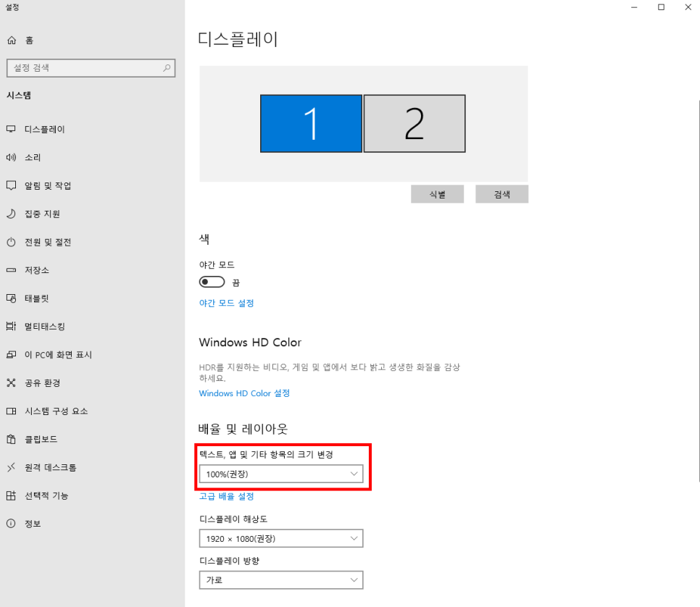Image resolution: width=700 pixels, height=607 pixels.
Task: Maximize the 설정 window
Action: tap(661, 7)
